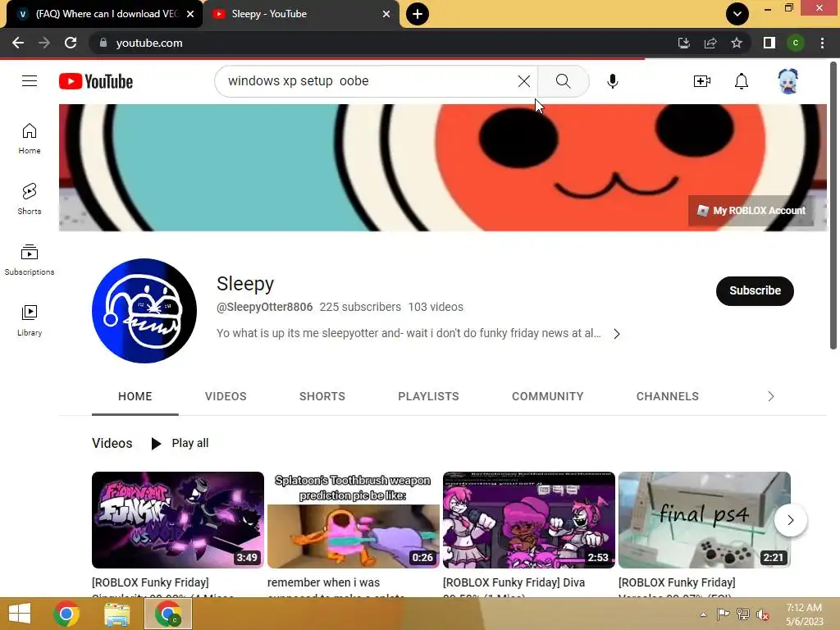Open the Diva 2:53 video thumbnail
The image size is (840, 630).
[x=529, y=519]
